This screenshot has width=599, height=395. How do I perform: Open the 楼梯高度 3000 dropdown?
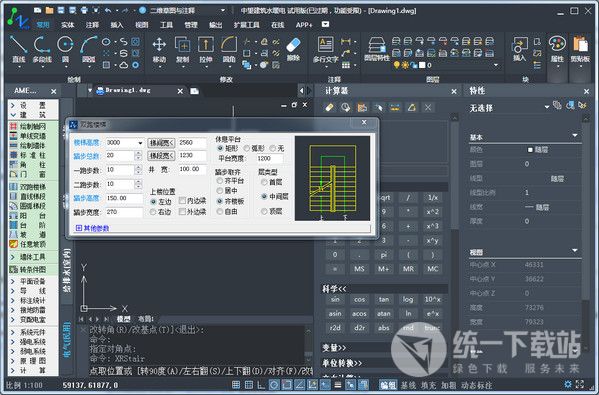pos(140,142)
